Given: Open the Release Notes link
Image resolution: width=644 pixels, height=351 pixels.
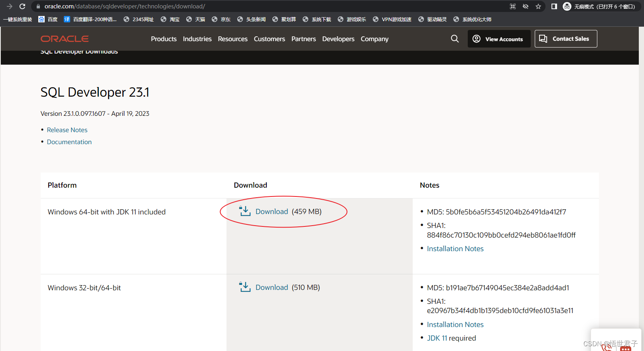Looking at the screenshot, I should (x=67, y=130).
